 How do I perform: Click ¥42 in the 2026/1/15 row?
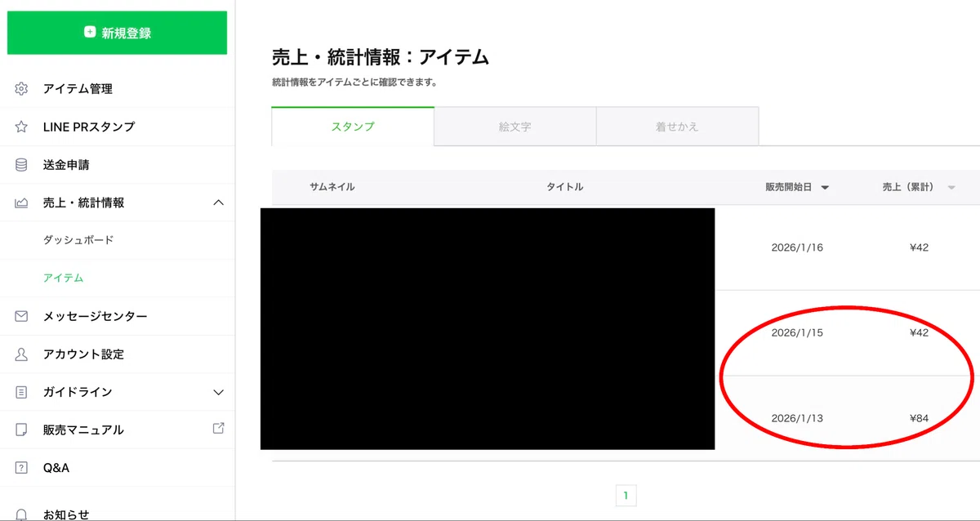click(919, 333)
